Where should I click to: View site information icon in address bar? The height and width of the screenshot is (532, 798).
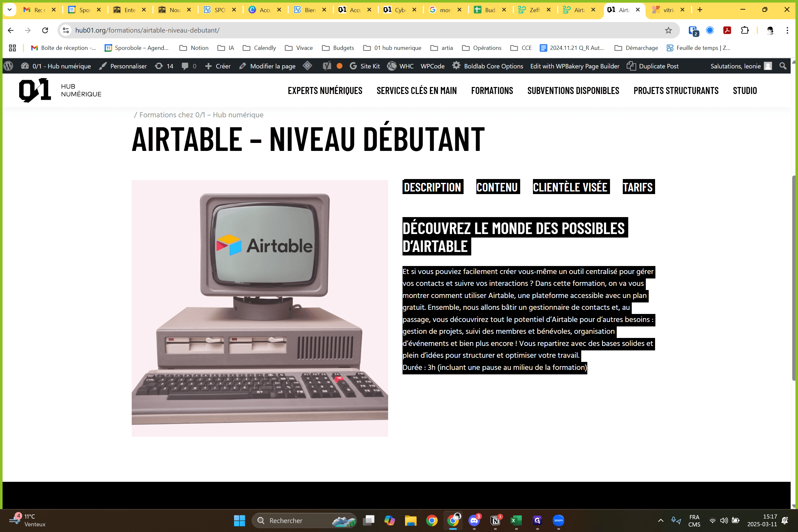tap(66, 30)
